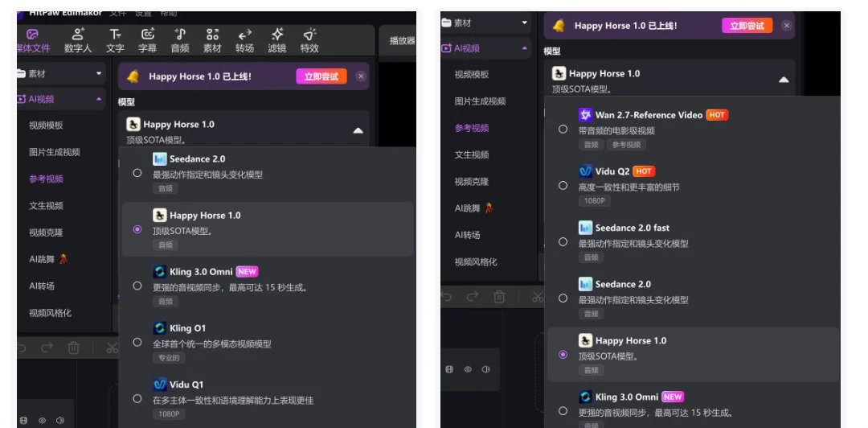Open 文生视频 in right screenshot sidebar
868x428 pixels.
pos(472,154)
